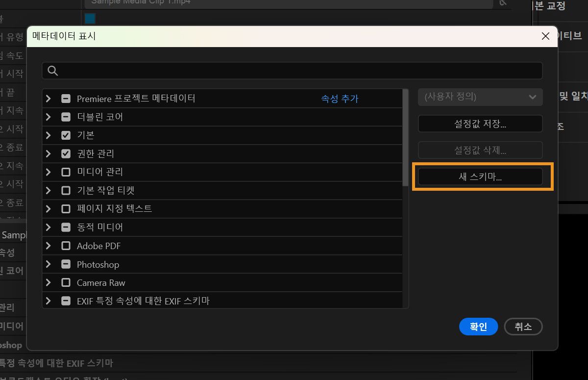Viewport: 588px width, 380px height.
Task: Toggle the EXIF 스키마 checkbox
Action: (x=66, y=301)
